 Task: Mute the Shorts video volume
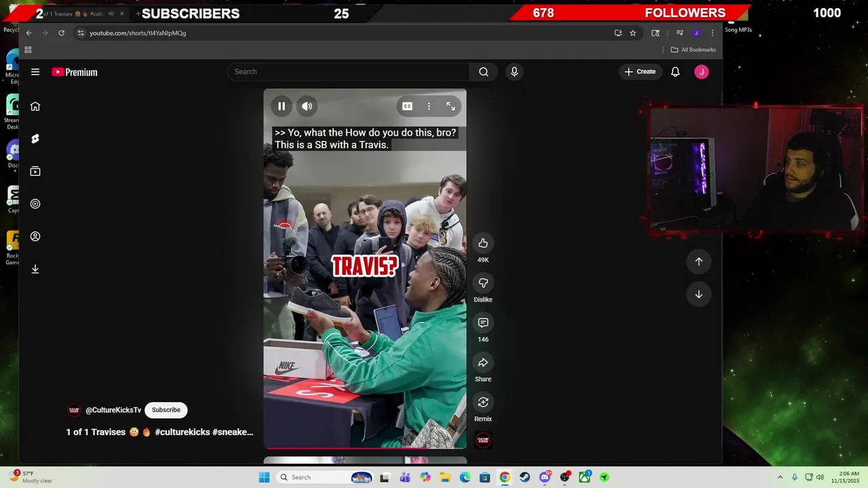(307, 106)
